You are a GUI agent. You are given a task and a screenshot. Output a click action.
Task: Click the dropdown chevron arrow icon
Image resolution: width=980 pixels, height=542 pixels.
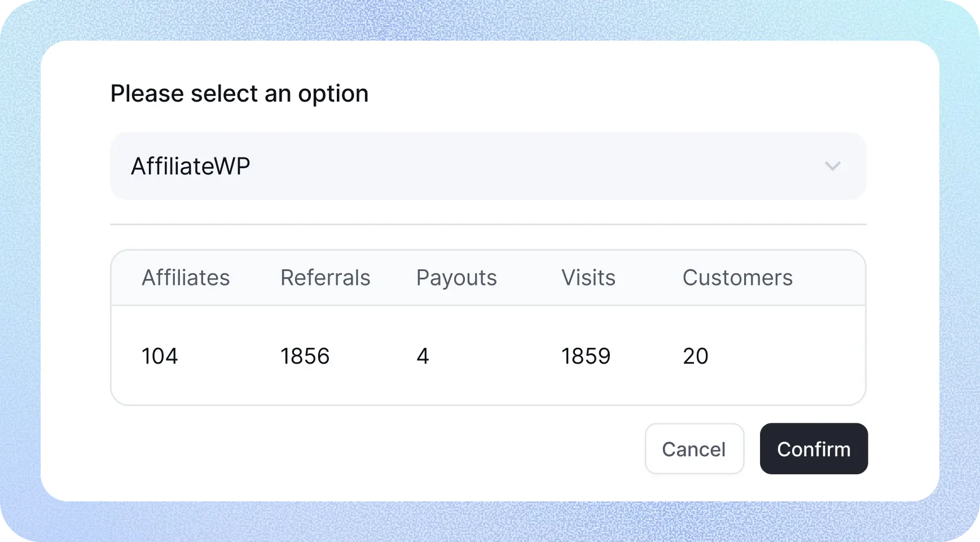[832, 166]
